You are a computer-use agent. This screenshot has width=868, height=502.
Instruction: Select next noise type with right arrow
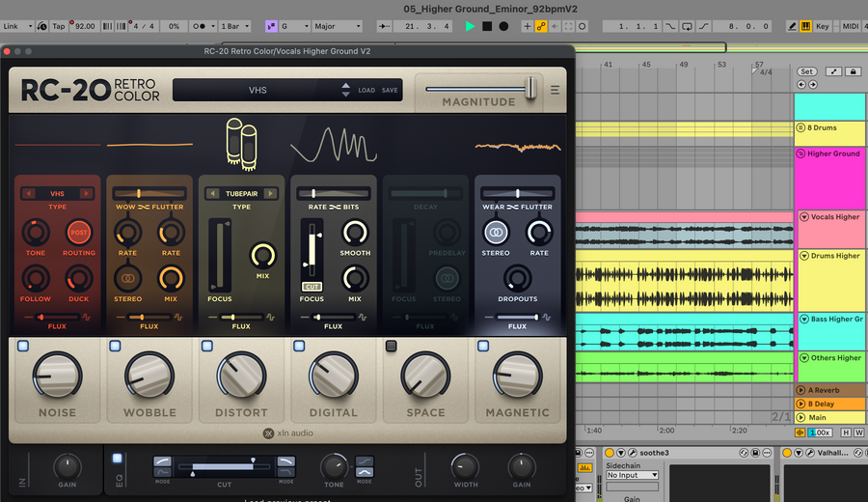(86, 193)
